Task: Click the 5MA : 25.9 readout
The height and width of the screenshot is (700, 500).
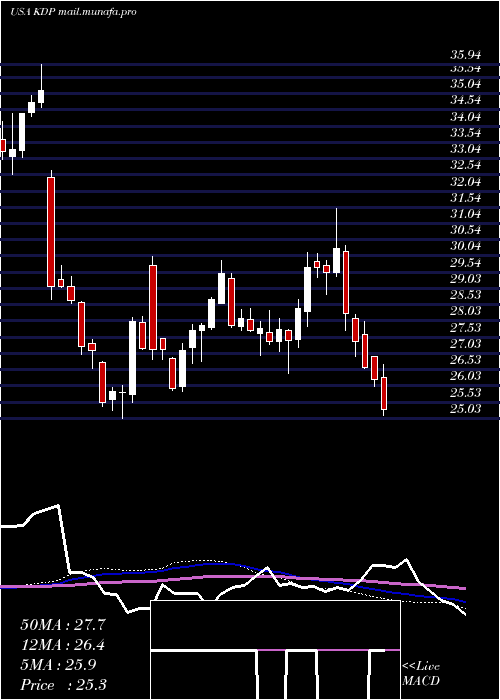Action: tap(58, 665)
